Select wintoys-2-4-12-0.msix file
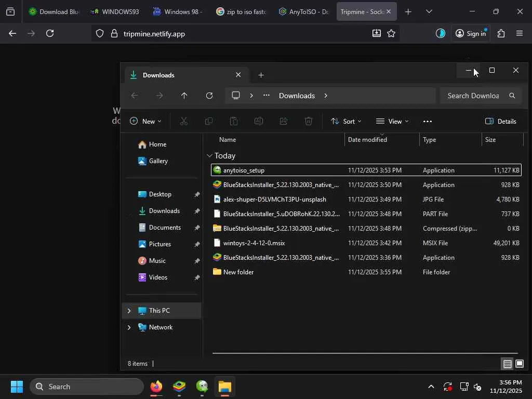The width and height of the screenshot is (532, 399). 366,243
